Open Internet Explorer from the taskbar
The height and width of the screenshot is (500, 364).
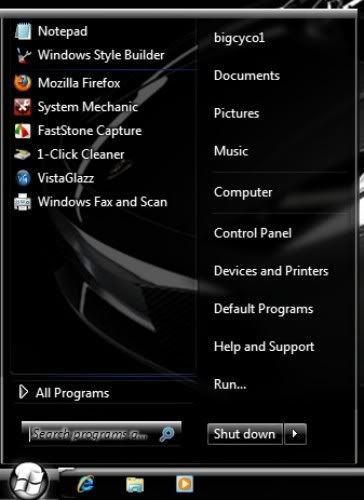point(86,484)
